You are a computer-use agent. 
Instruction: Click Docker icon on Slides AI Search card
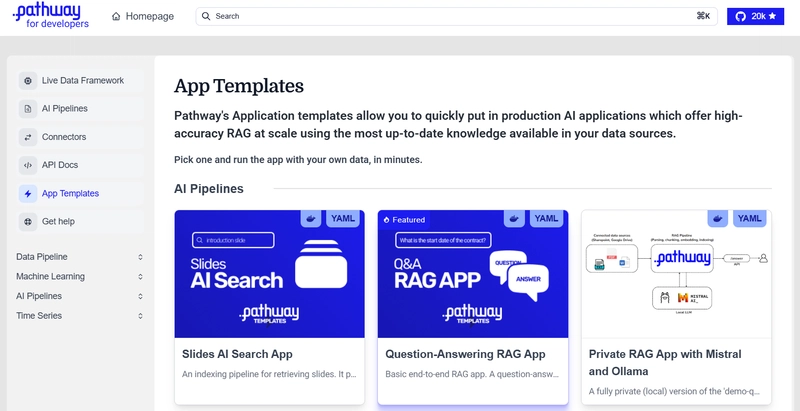click(x=311, y=219)
